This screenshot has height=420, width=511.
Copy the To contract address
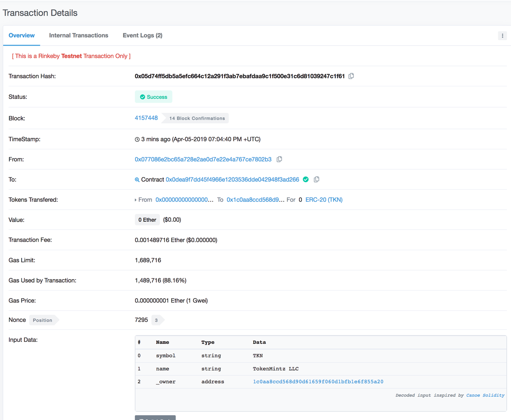316,180
